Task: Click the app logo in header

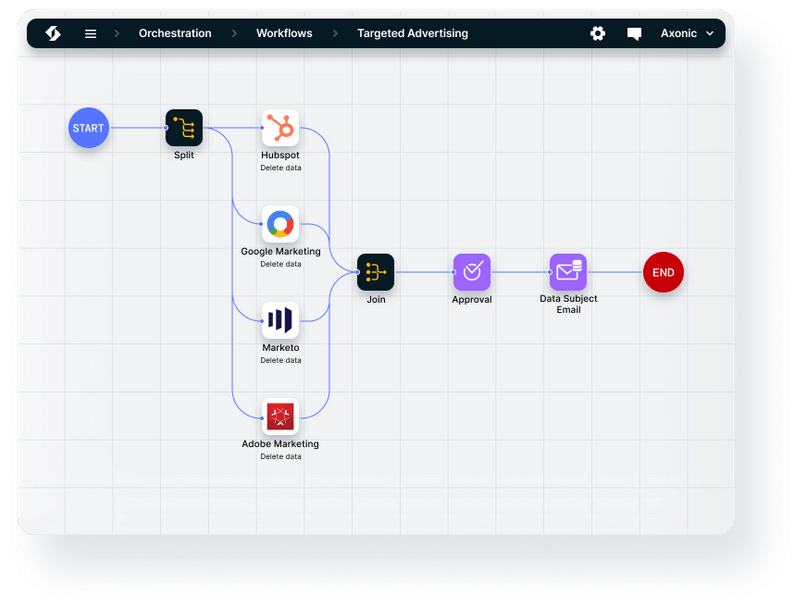Action: point(53,33)
